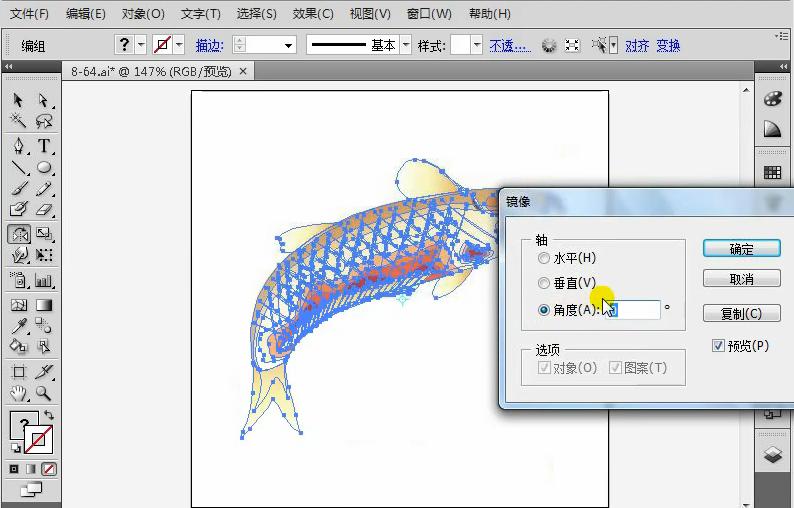Screen dimensions: 794x508
Task: Select the Column Graph tool
Action: click(44, 280)
